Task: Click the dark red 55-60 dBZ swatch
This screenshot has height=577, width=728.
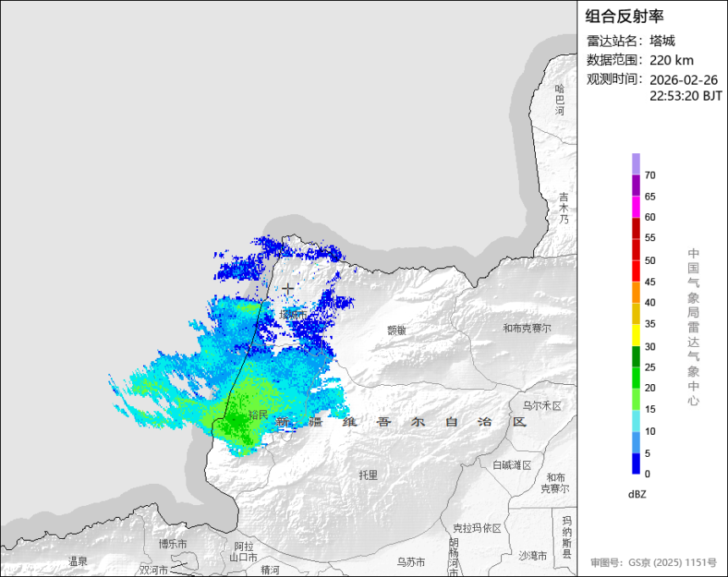Action: pyautogui.click(x=636, y=228)
